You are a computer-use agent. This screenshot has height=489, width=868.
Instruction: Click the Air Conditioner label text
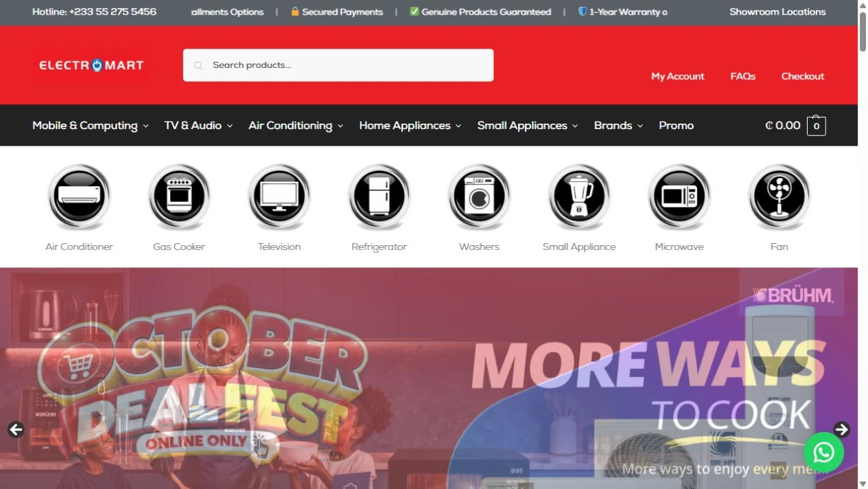tap(79, 247)
